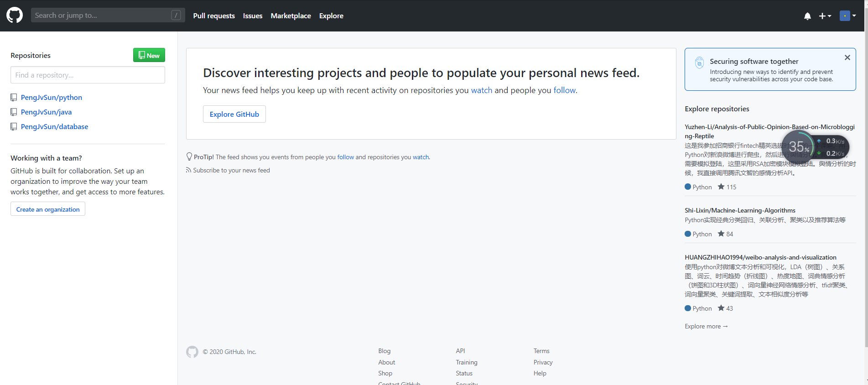Focus the Find a repository field
Screen dimensions: 868x385
[88, 75]
